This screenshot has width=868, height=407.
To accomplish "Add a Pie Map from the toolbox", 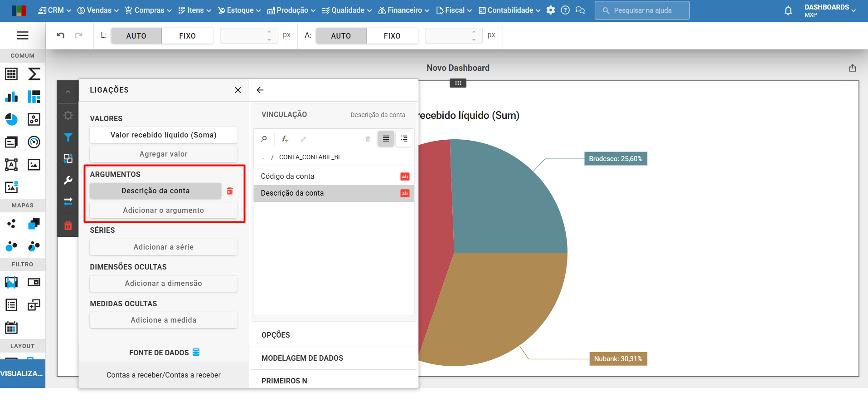I will 34,246.
